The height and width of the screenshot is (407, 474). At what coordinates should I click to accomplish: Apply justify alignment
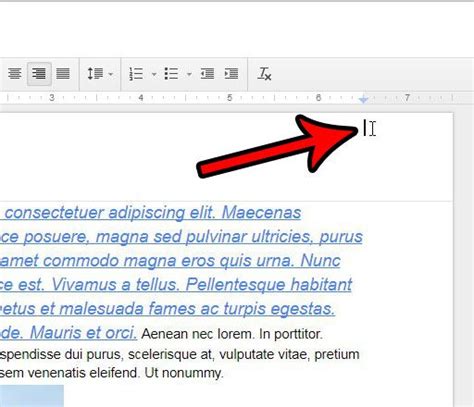coord(63,74)
